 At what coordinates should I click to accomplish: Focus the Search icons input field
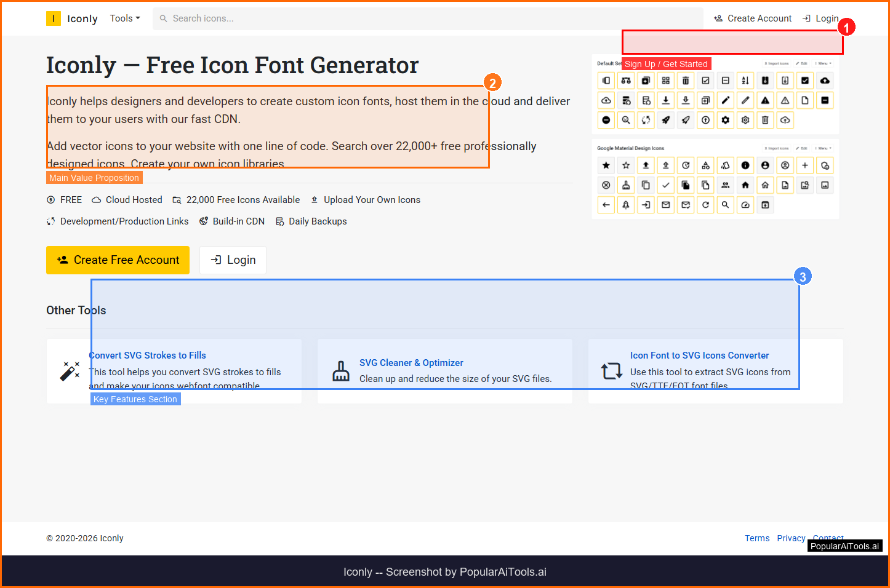tap(431, 18)
